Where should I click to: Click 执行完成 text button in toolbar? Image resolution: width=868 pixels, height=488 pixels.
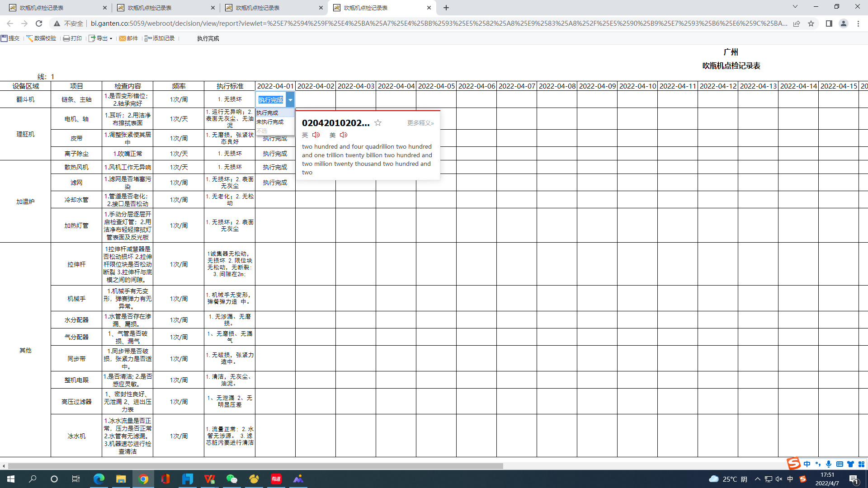[208, 38]
